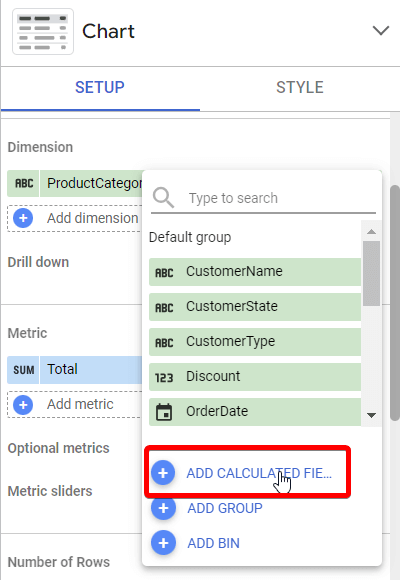Click the ADD BIN link
The width and height of the screenshot is (400, 580).
tap(214, 543)
